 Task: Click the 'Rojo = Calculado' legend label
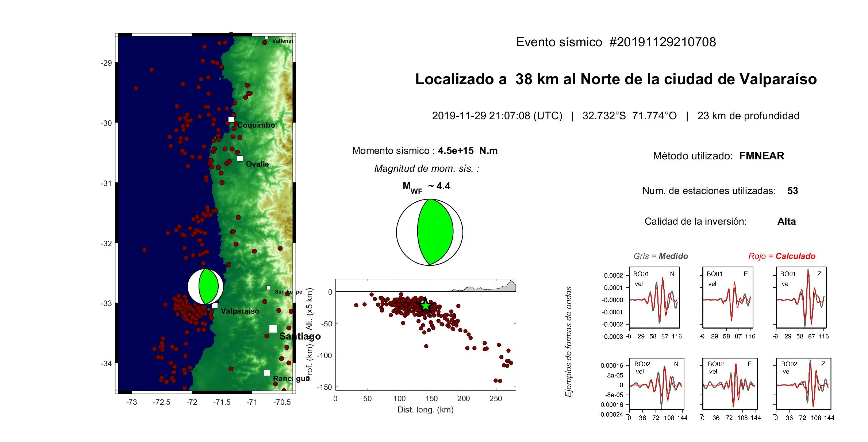coord(781,256)
